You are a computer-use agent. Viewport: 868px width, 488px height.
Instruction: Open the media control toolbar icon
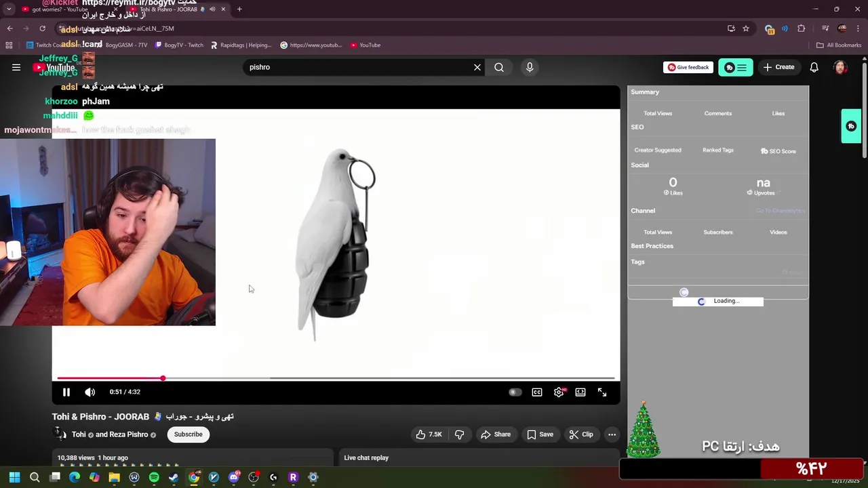point(825,28)
